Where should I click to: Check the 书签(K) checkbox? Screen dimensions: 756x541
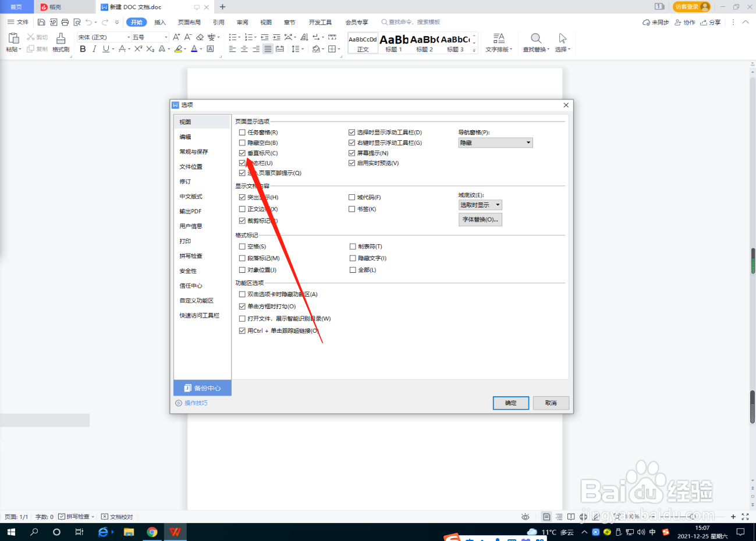tap(352, 209)
